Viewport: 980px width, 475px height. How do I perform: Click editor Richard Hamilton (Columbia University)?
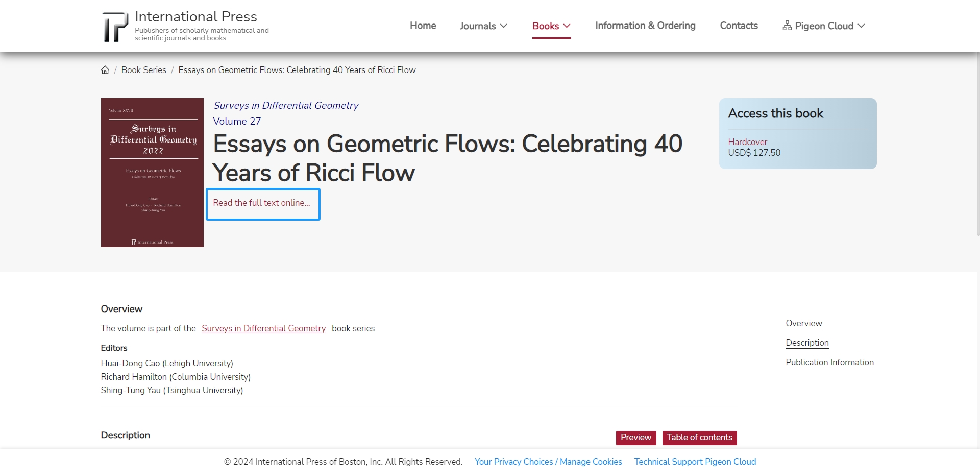tap(176, 377)
